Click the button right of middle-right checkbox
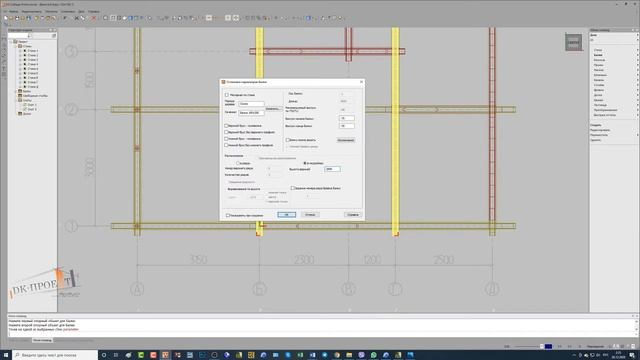Viewport: 640px width, 360px height. [x=346, y=140]
